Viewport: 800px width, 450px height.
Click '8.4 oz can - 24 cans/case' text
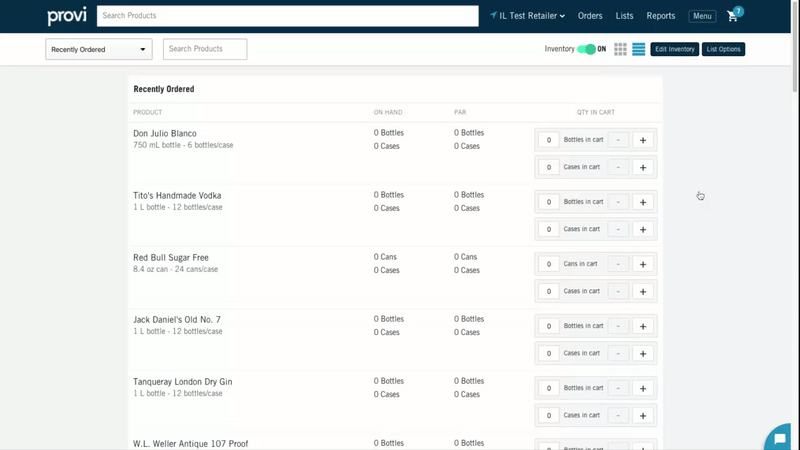coord(176,269)
